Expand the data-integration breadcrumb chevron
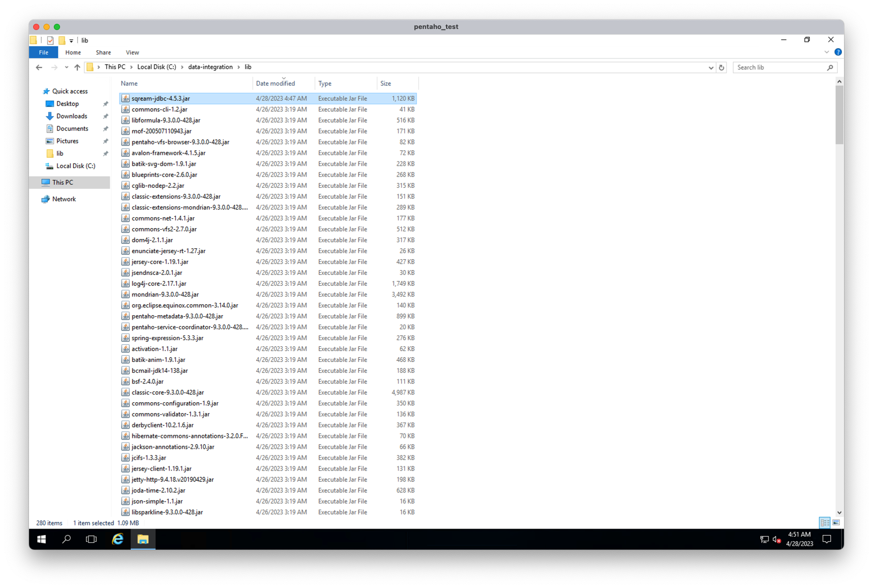The height and width of the screenshot is (588, 873). pos(239,67)
